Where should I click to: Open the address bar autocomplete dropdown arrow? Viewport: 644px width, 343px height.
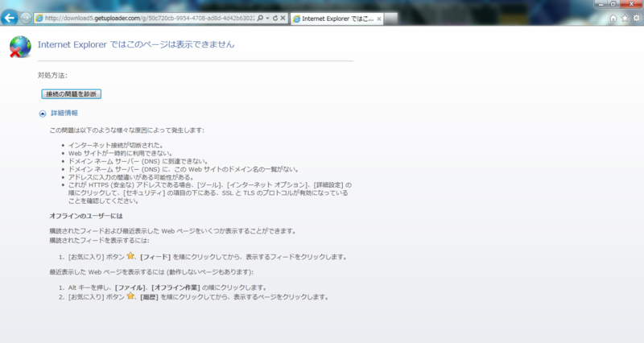(x=267, y=18)
